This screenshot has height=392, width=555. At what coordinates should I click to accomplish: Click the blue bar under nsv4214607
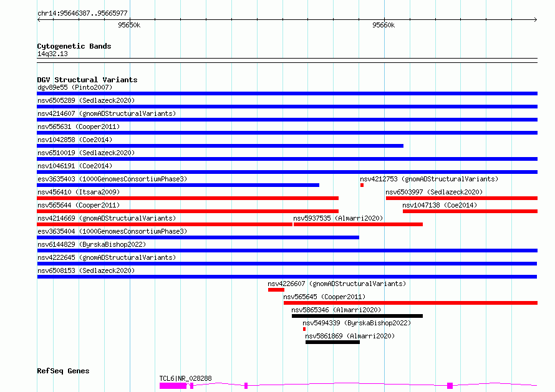coord(287,120)
